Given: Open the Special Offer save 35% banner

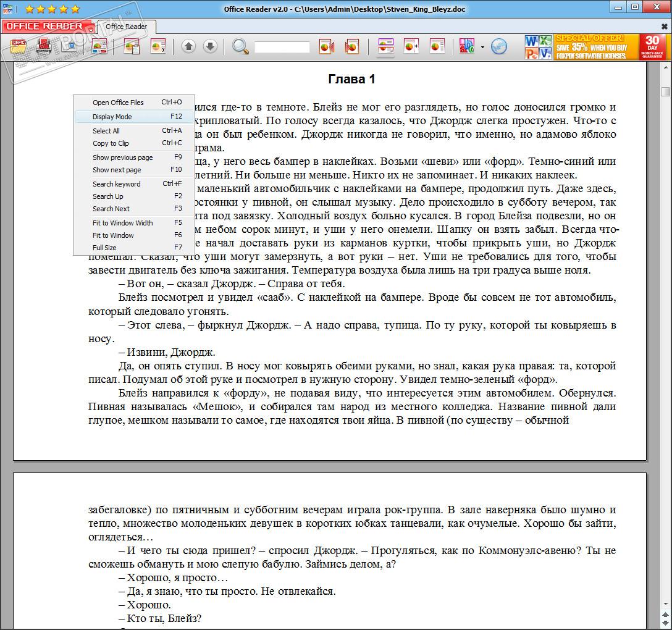Looking at the screenshot, I should [x=596, y=47].
